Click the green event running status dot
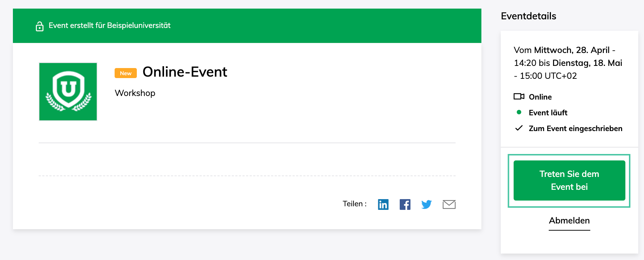 519,112
